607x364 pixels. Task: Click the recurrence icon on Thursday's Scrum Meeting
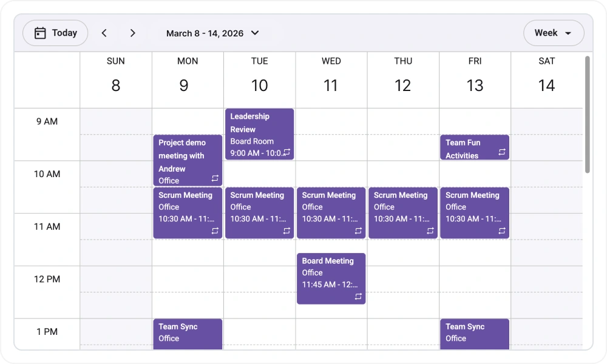tap(430, 231)
